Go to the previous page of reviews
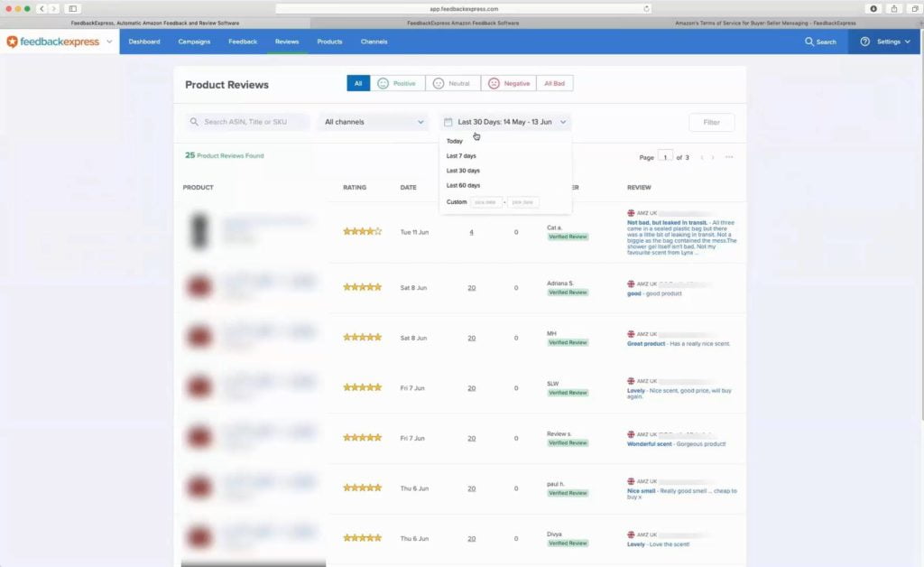924x567 pixels. pyautogui.click(x=702, y=157)
